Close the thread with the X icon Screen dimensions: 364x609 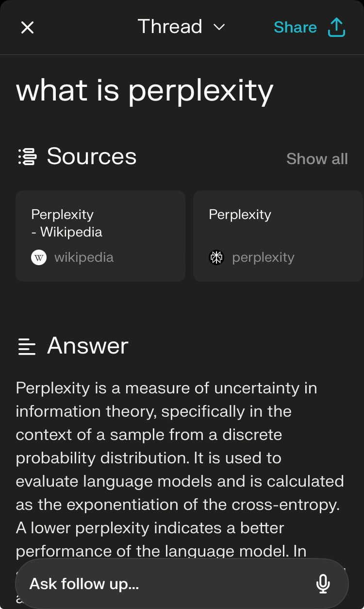pyautogui.click(x=28, y=27)
